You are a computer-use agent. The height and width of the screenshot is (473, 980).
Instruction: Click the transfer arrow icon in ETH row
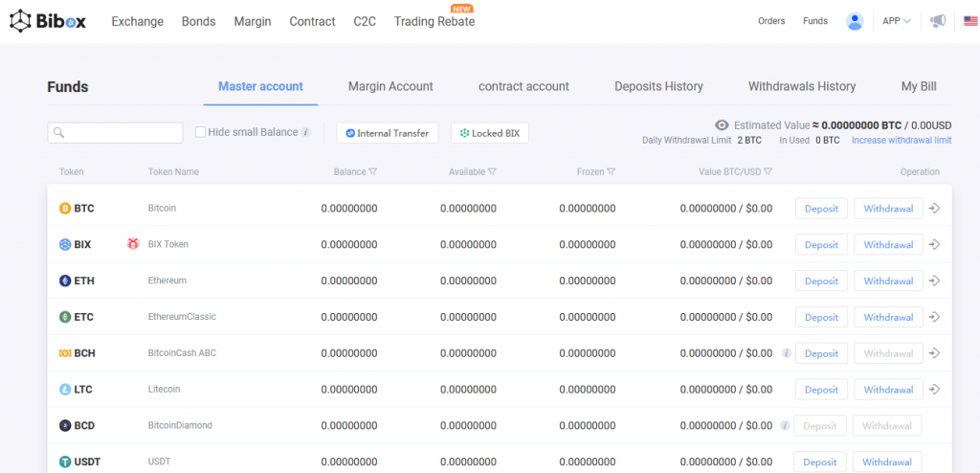(934, 281)
